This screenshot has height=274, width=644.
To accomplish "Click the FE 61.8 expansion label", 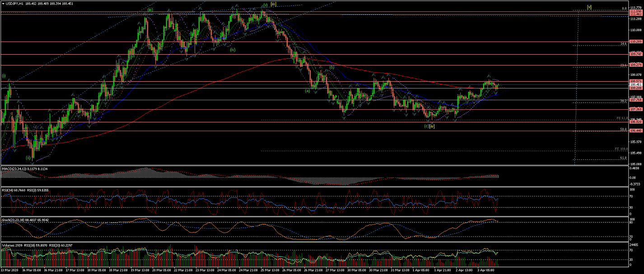I will click(x=622, y=118).
